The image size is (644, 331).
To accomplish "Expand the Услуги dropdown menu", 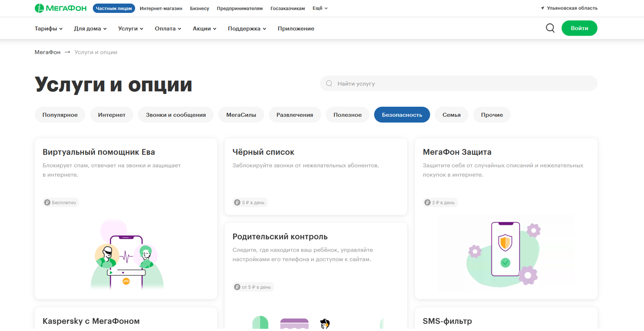I will coord(131,29).
